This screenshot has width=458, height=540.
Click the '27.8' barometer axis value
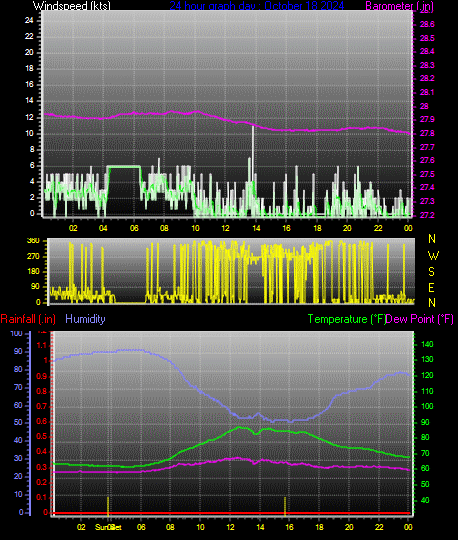pos(427,133)
